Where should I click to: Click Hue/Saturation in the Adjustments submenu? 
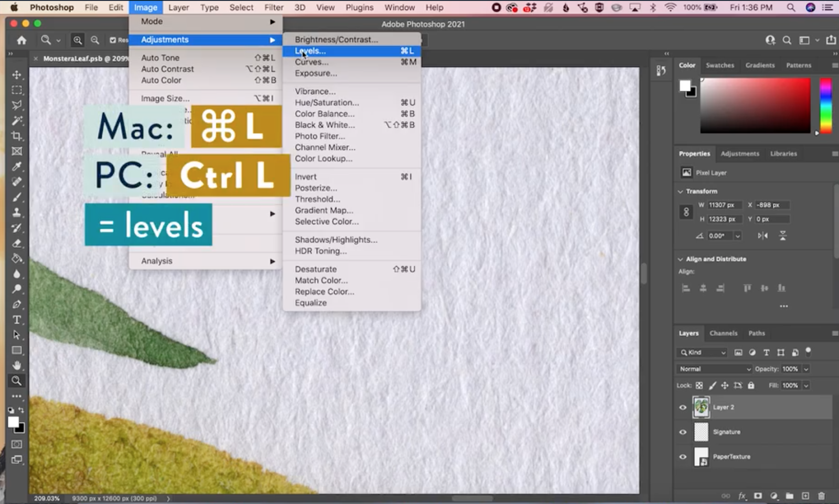[x=327, y=103]
